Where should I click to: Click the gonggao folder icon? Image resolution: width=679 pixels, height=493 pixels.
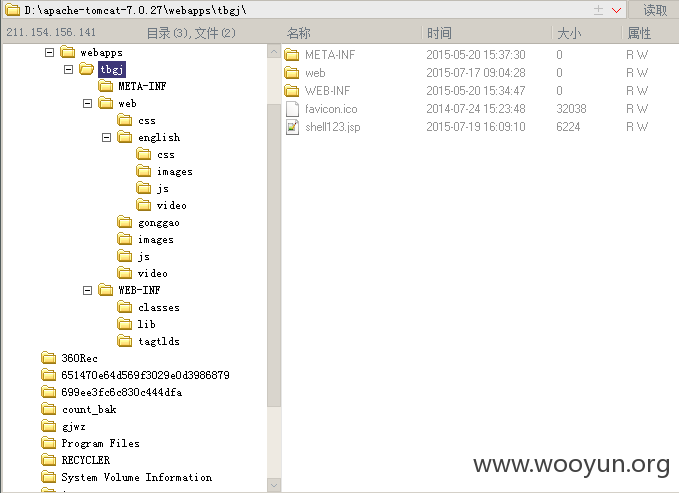tap(125, 222)
